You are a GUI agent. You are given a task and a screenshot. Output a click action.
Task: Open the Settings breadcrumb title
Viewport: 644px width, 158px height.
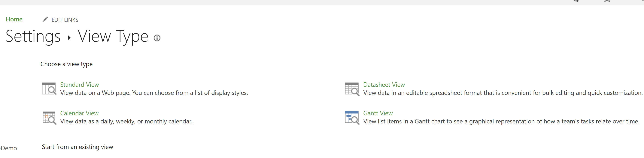(x=33, y=36)
